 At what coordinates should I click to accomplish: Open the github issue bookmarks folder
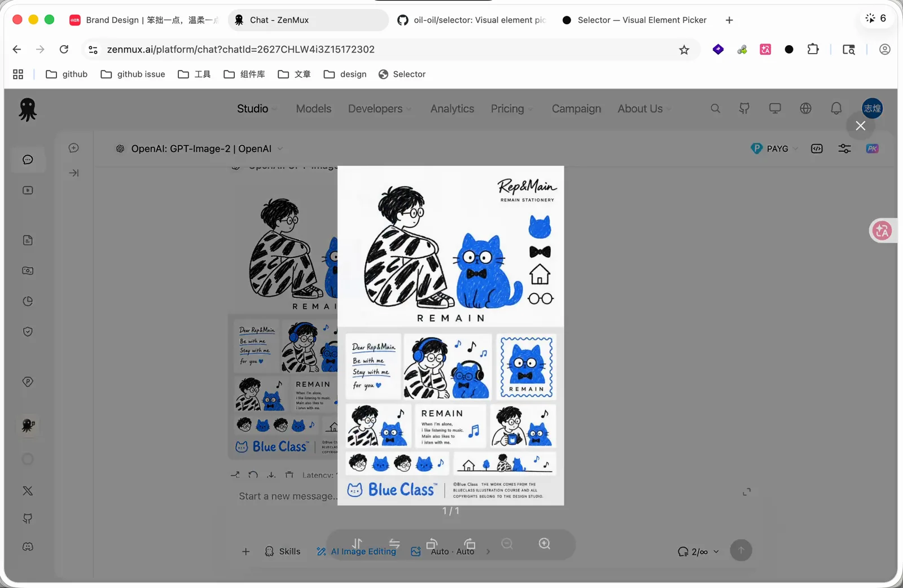point(133,74)
